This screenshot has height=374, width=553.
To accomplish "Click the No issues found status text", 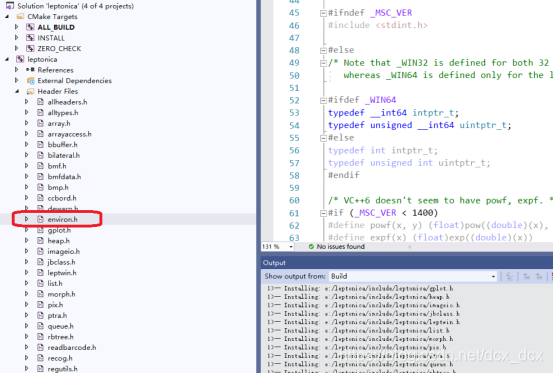I will [x=340, y=247].
